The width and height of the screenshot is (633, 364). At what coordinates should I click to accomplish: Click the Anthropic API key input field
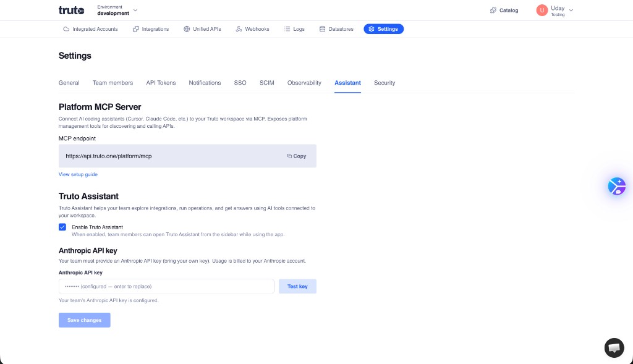pyautogui.click(x=166, y=287)
